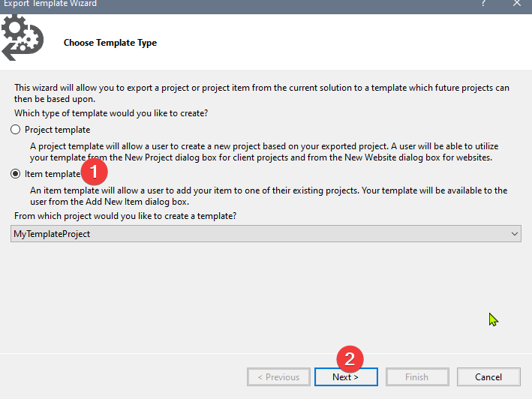
Task: Click the disabled Finish button
Action: (x=417, y=377)
